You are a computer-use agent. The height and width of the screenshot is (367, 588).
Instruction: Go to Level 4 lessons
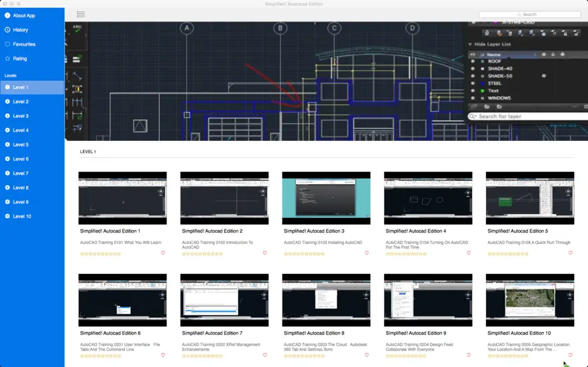coord(33,131)
